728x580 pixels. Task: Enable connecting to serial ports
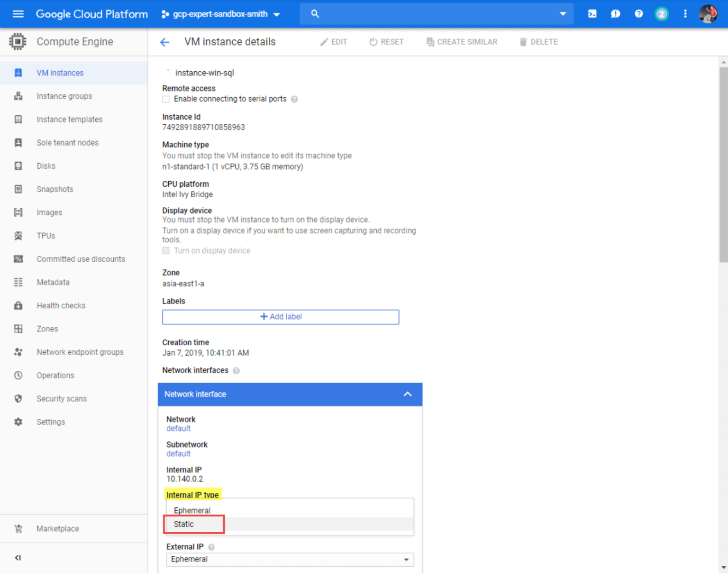[x=166, y=99]
